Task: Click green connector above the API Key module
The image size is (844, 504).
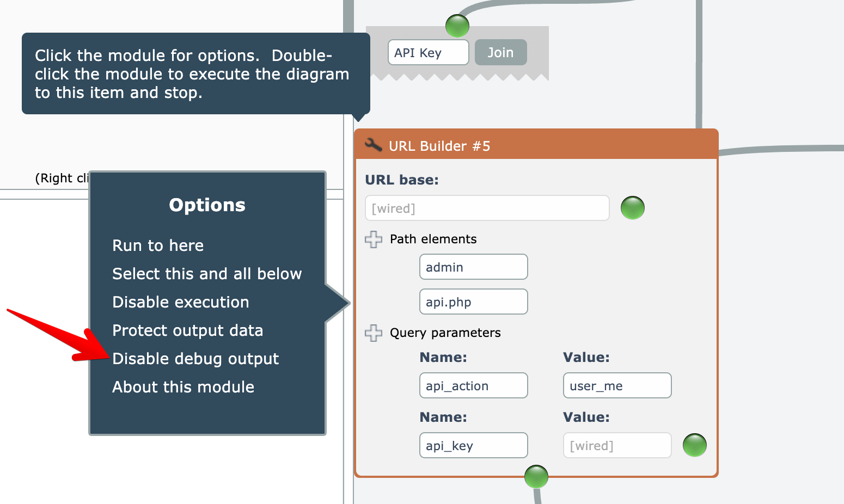Action: [457, 26]
